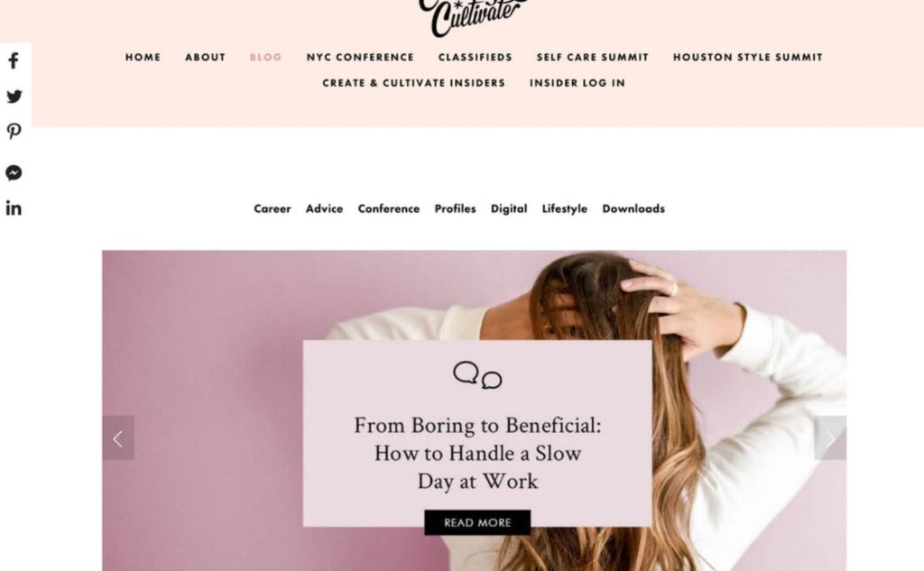Filter posts by Career category
The image size is (924, 571).
click(x=273, y=208)
